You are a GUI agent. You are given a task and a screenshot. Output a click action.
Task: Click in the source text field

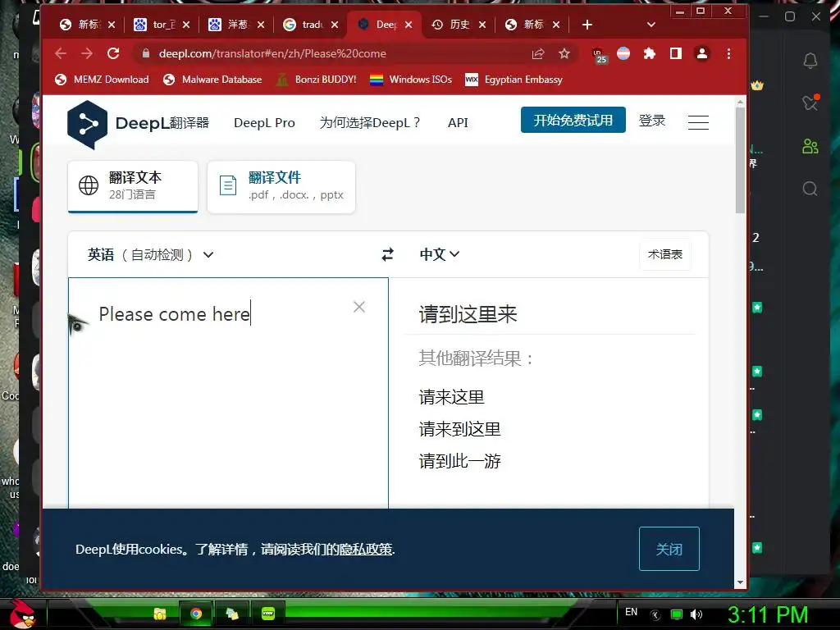pos(228,393)
